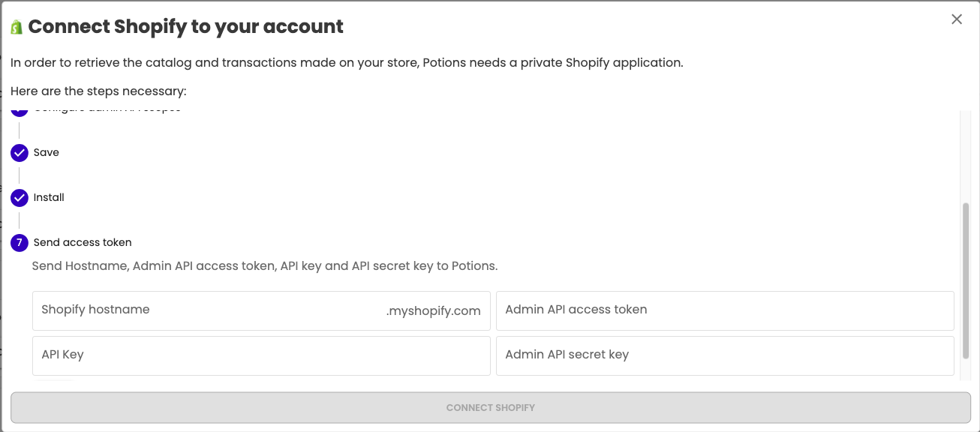
Task: Click the vertical scrollbar thumb in steps list
Action: (x=966, y=267)
